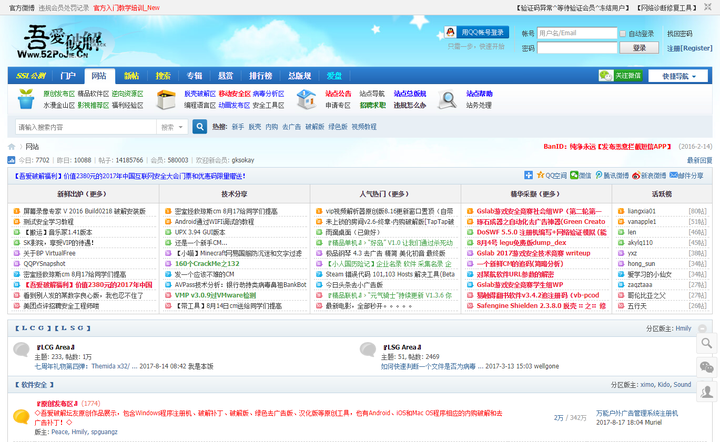The height and width of the screenshot is (442, 720).
Task: Share to 新浪微博 using its icon
Action: pyautogui.click(x=636, y=175)
